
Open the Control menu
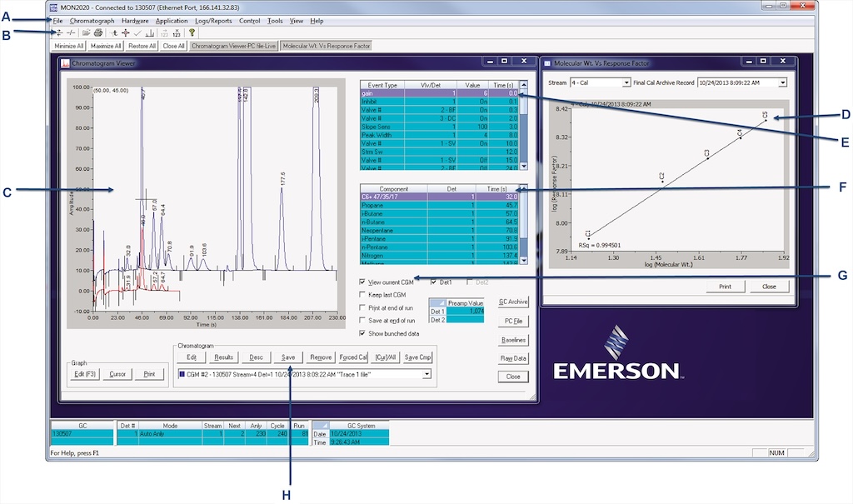(250, 21)
